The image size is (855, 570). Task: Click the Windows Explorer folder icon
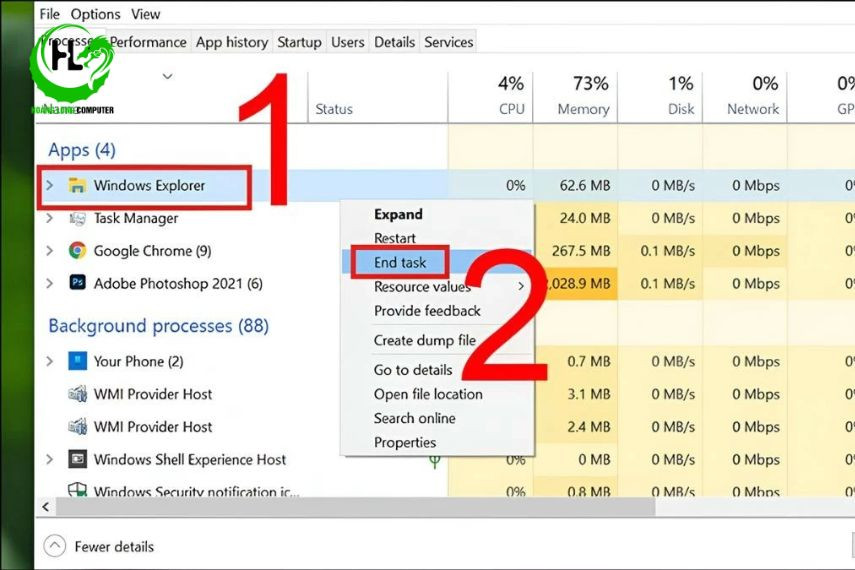pos(77,185)
